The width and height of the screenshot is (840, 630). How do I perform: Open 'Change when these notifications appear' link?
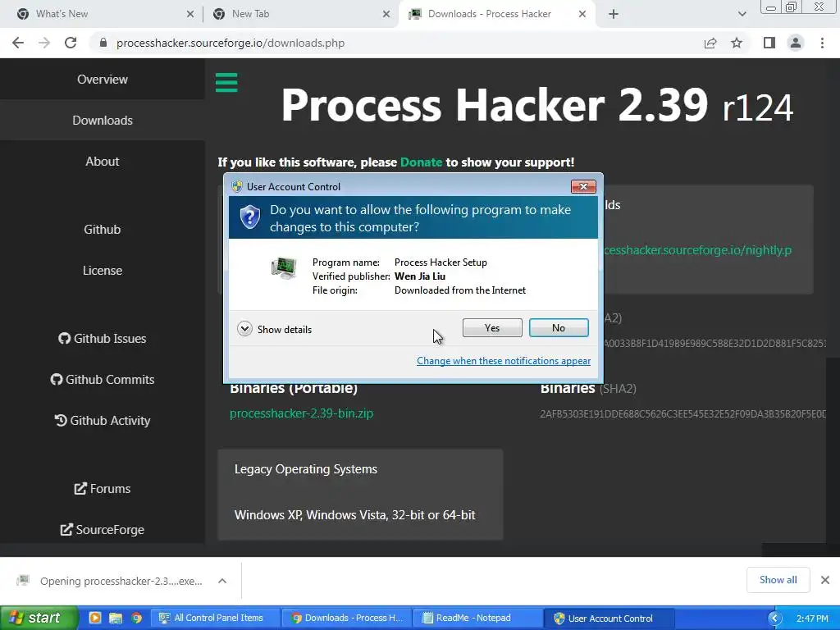point(504,361)
